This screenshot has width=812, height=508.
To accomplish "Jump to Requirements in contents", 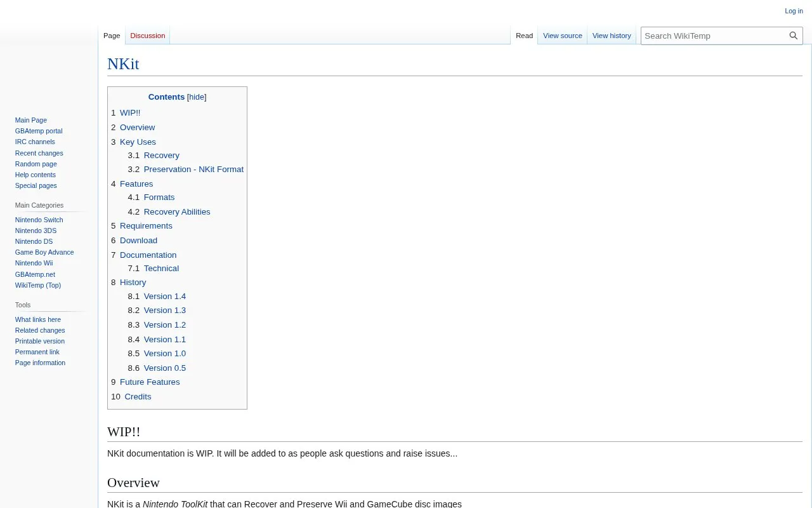I will tap(146, 226).
